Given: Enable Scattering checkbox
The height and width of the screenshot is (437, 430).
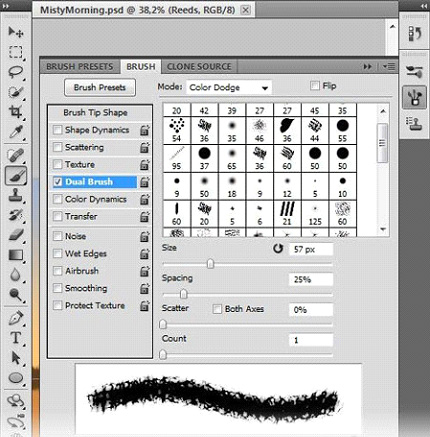Looking at the screenshot, I should coord(58,147).
